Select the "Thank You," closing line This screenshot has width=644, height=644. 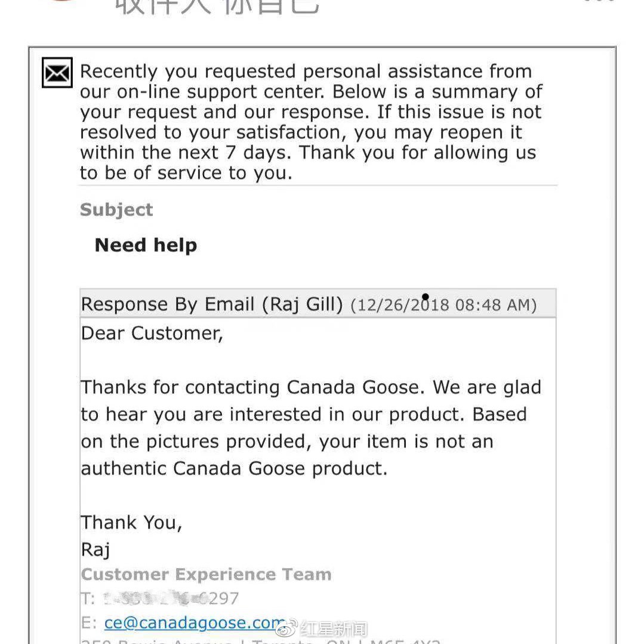coord(131,522)
